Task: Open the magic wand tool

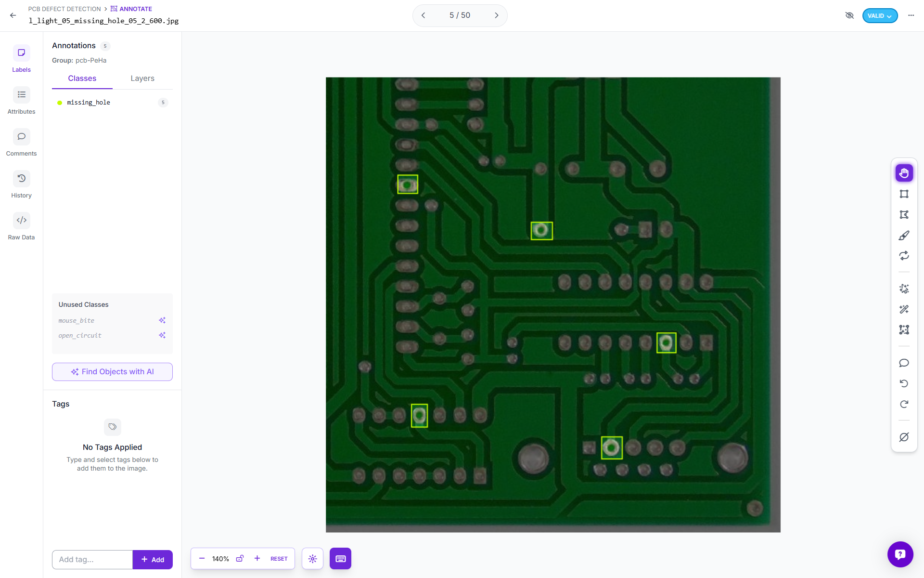Action: pyautogui.click(x=904, y=309)
